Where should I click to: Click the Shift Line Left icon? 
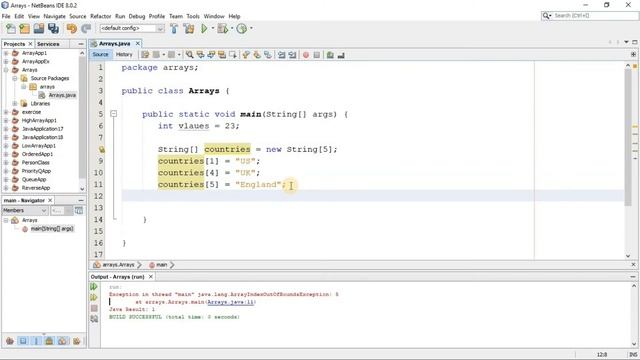pyautogui.click(x=282, y=55)
